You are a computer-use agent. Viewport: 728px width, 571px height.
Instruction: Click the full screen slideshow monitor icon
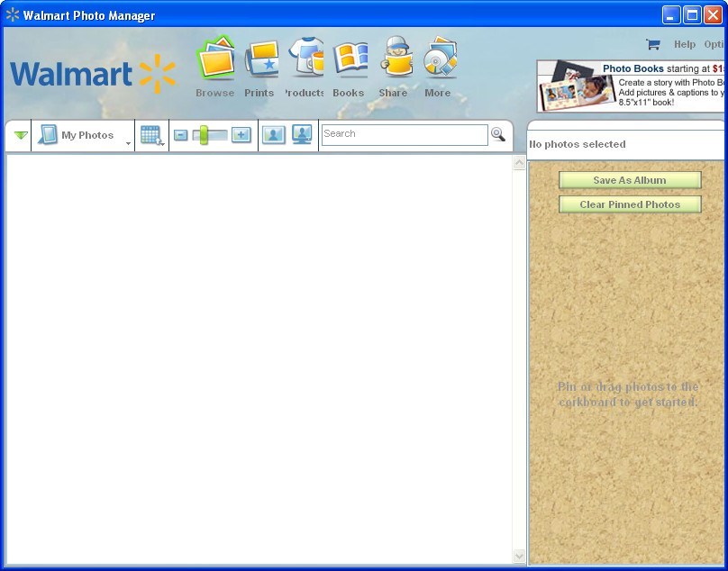(x=302, y=134)
